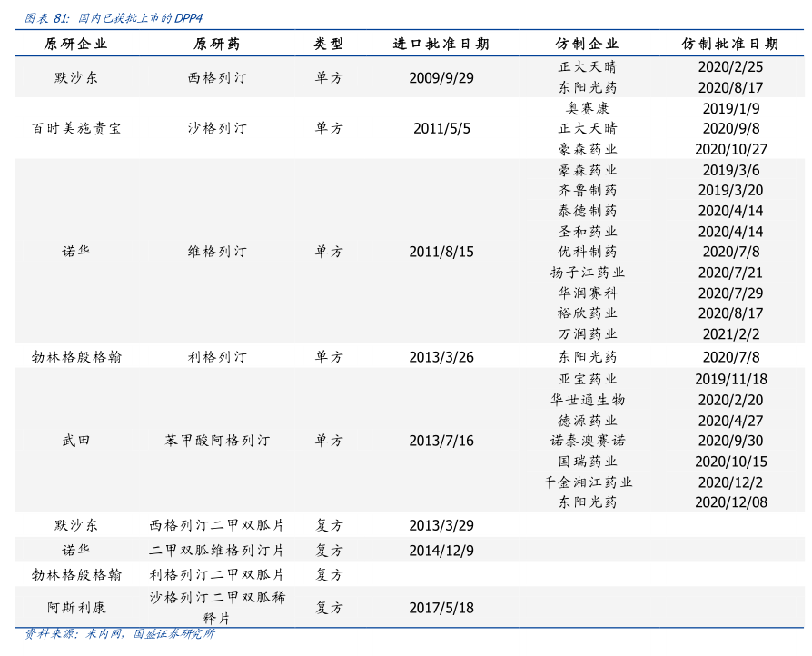
Task: Select the generic company '亚宝药业'
Action: (588, 379)
